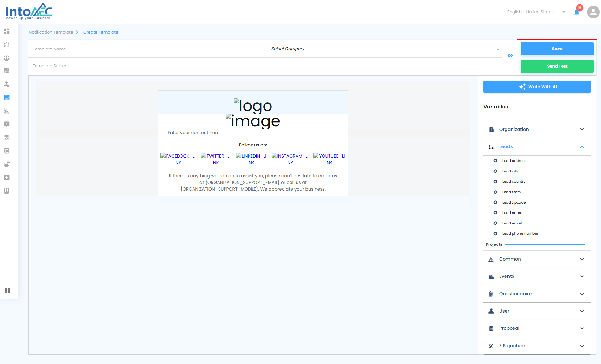Viewport: 601px width, 364px height.
Task: Expand the Events section chevron
Action: [x=582, y=276]
